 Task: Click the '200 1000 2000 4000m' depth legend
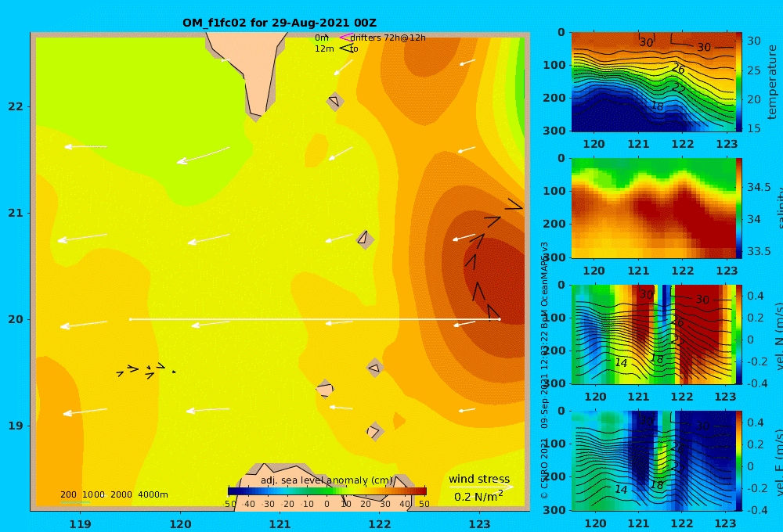(114, 494)
